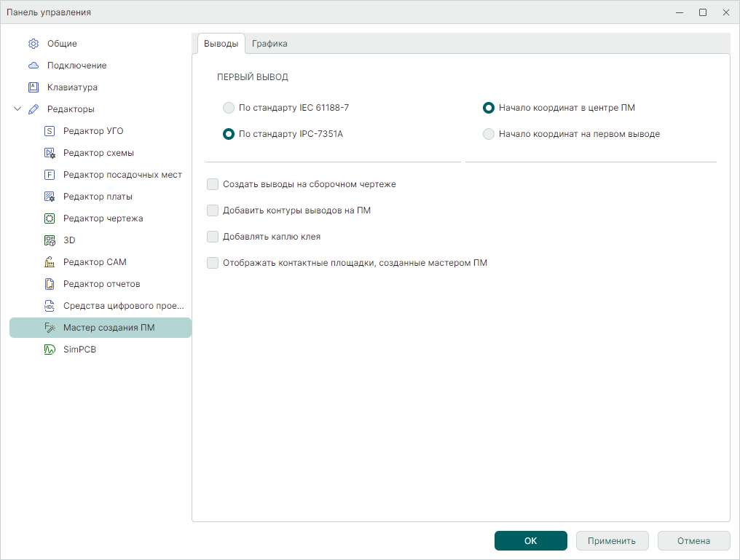
Task: Select Редактор отчетов in the sidebar
Action: (101, 284)
